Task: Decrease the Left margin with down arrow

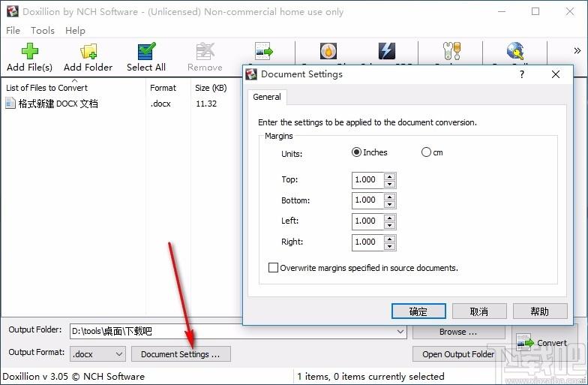Action: tap(390, 225)
